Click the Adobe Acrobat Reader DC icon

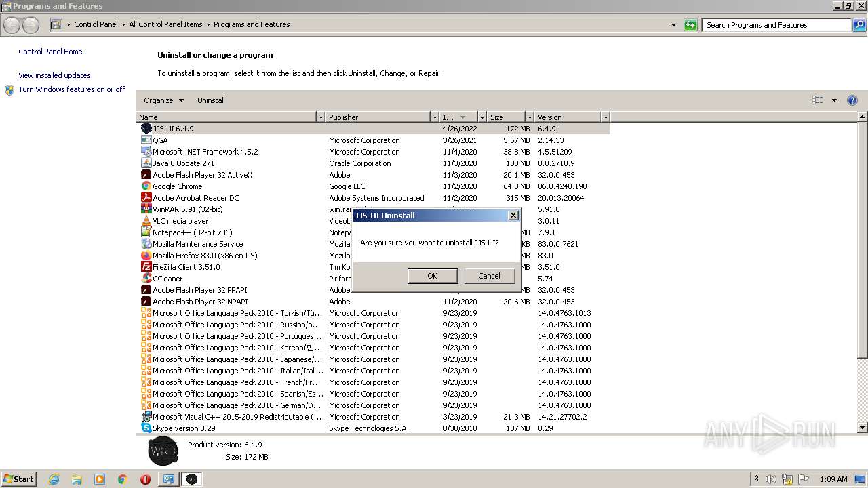[146, 198]
